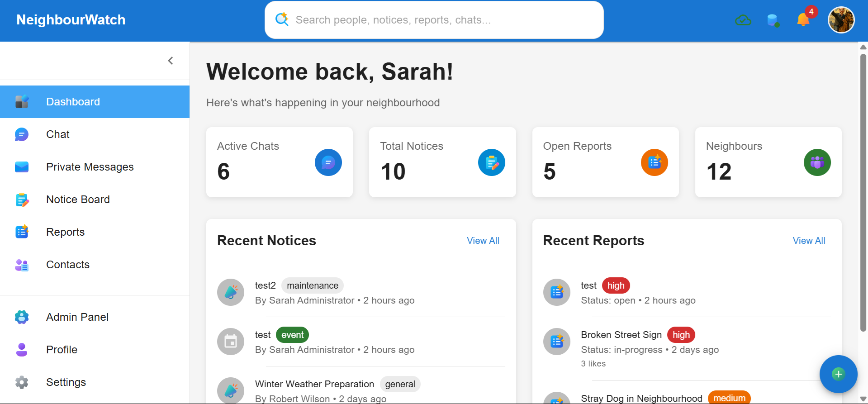Open the user avatar menu
This screenshot has height=404, width=868.
tap(841, 20)
